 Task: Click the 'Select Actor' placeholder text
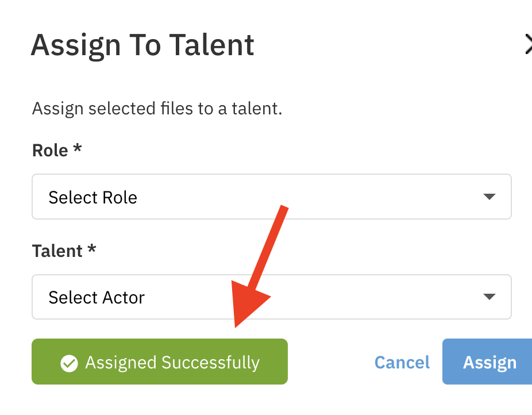point(97,298)
